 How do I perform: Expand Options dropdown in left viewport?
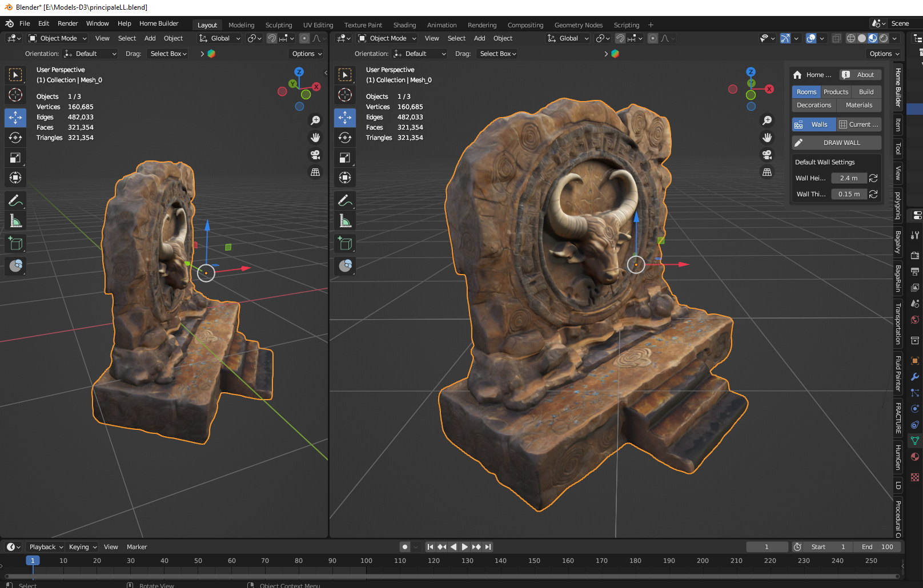tap(307, 54)
